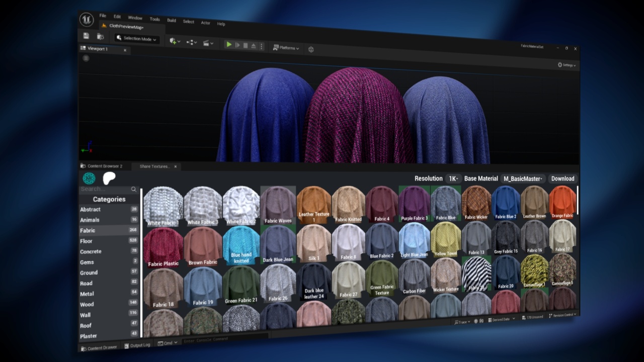The width and height of the screenshot is (644, 362).
Task: Open the viewport Settings dropdown
Action: [566, 65]
